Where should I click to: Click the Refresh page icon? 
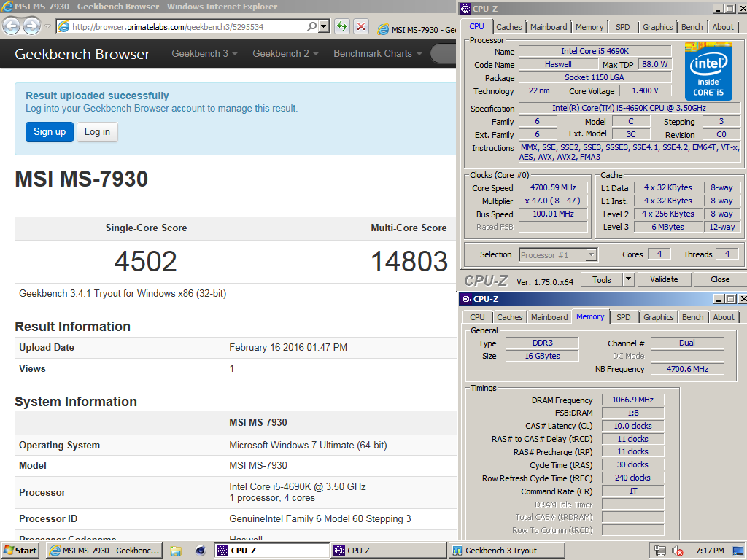(342, 27)
